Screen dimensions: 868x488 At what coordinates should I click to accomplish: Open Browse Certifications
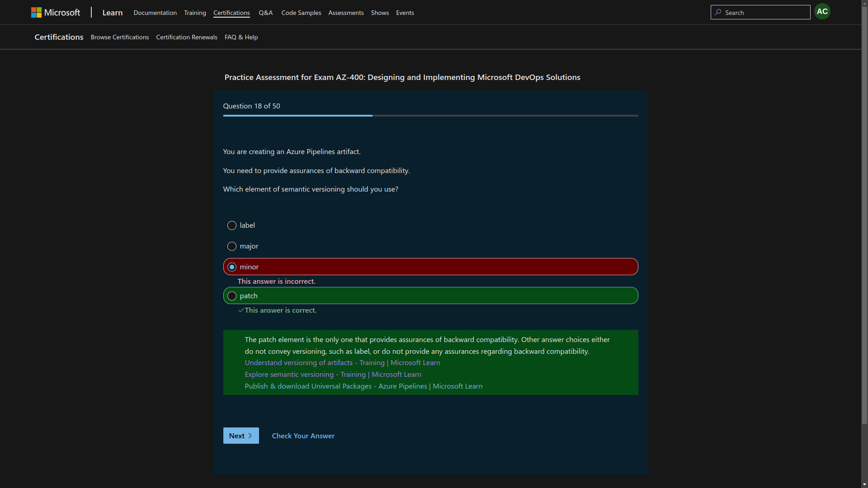(120, 37)
